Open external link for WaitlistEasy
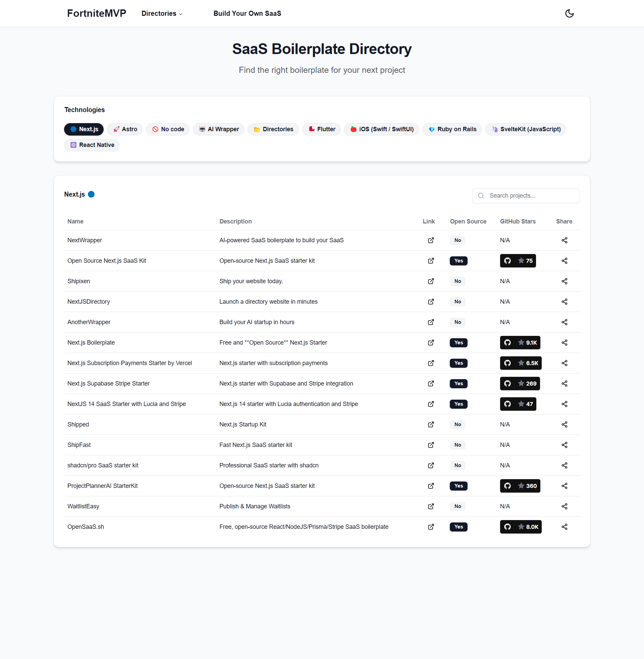This screenshot has width=644, height=659. [431, 506]
